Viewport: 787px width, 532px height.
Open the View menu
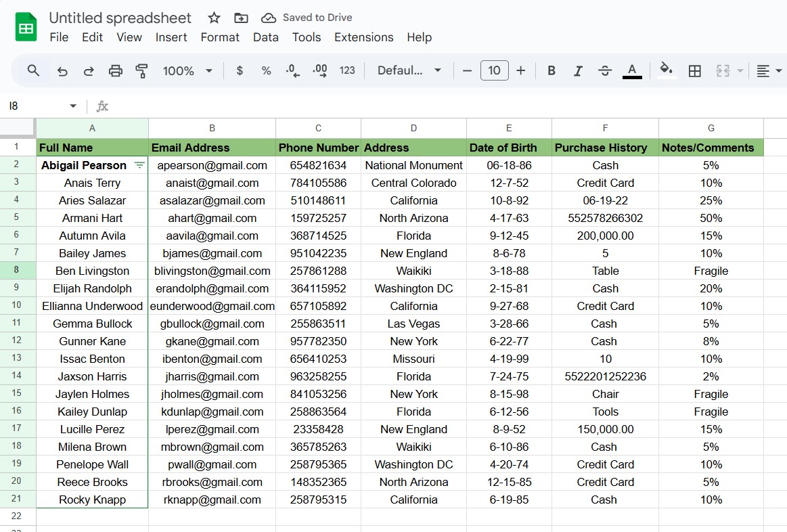[x=129, y=37]
